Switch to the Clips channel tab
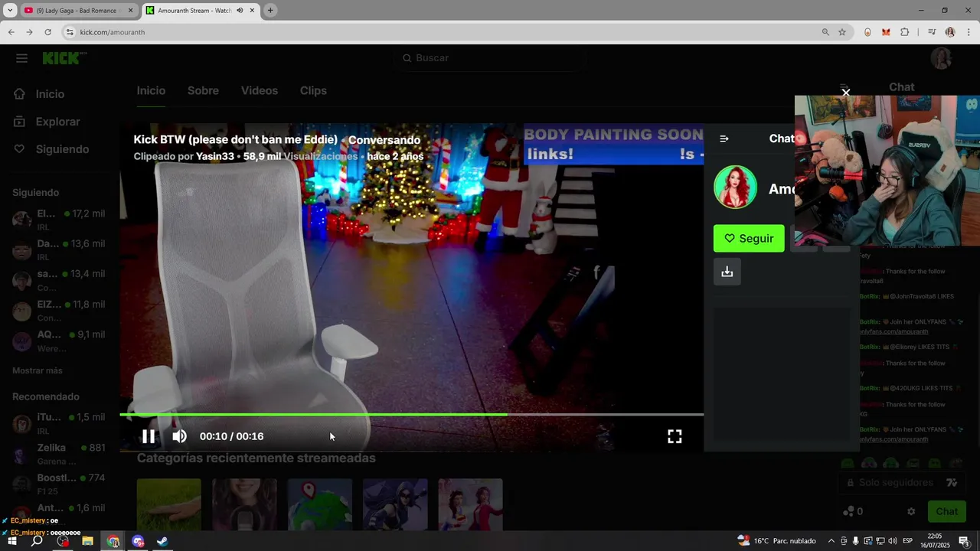 click(x=313, y=90)
